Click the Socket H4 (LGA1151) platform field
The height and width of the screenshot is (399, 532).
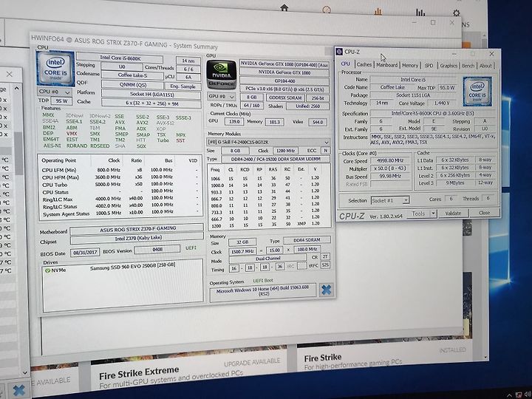(x=151, y=94)
